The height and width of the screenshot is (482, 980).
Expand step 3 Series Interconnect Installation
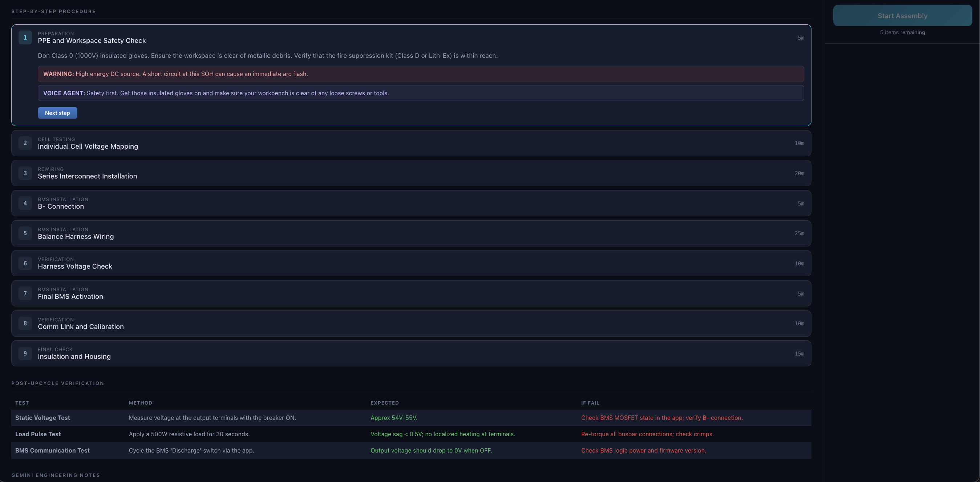coord(411,173)
